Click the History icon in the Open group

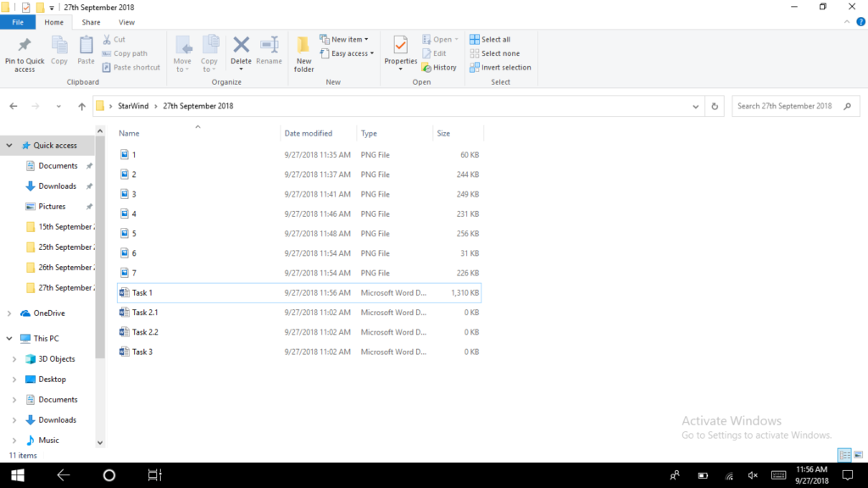coord(440,67)
